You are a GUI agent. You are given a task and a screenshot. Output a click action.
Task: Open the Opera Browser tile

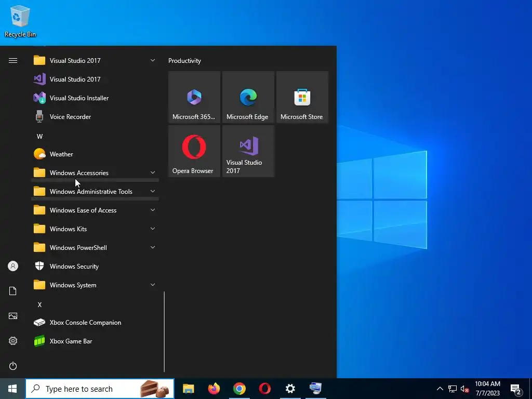(x=194, y=151)
